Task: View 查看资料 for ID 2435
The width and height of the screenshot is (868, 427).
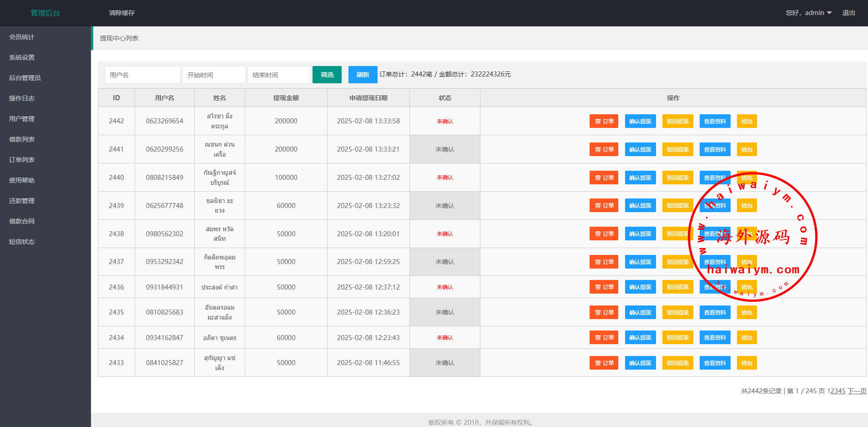Action: [715, 313]
